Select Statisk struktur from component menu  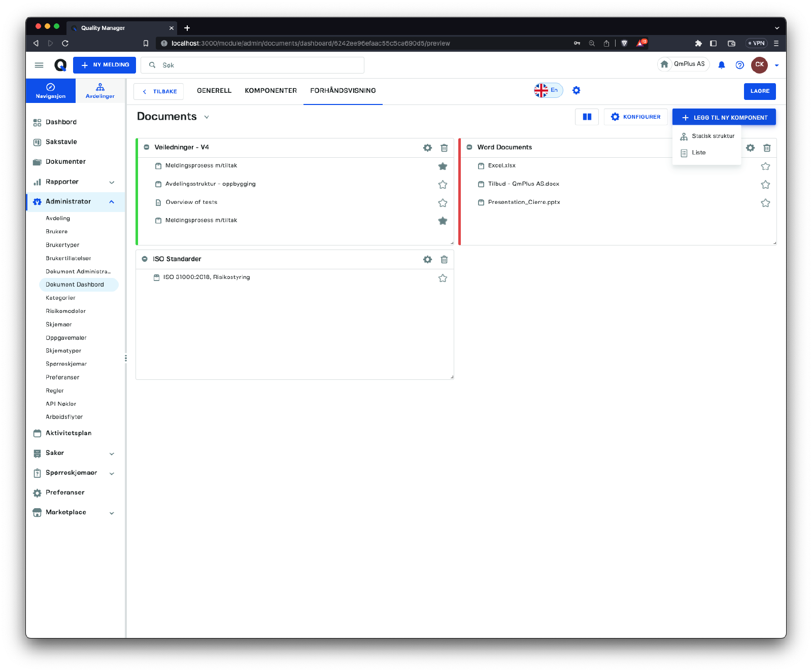[x=713, y=136]
